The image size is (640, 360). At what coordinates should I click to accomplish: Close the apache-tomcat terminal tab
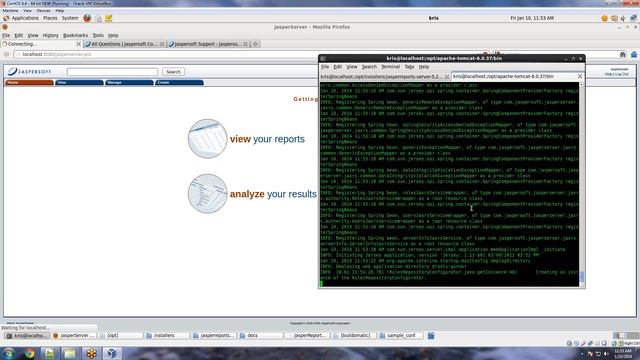(580, 76)
